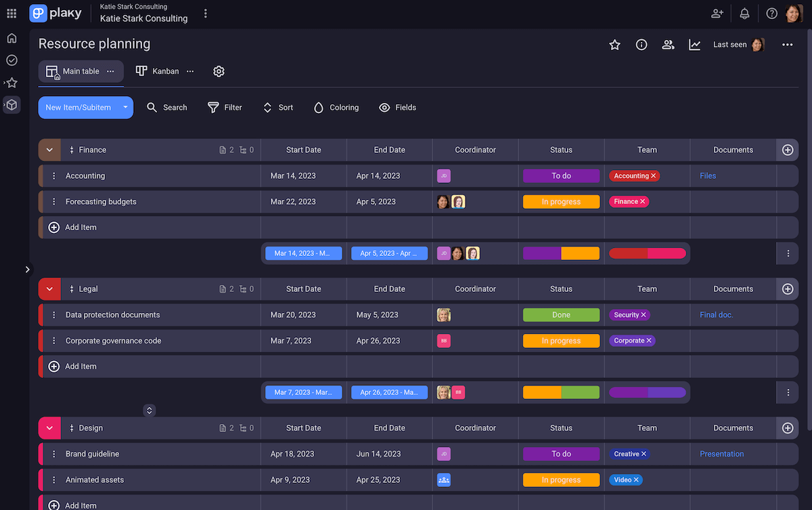Open the notifications bell
Screen dimensions: 812x510
tap(744, 13)
